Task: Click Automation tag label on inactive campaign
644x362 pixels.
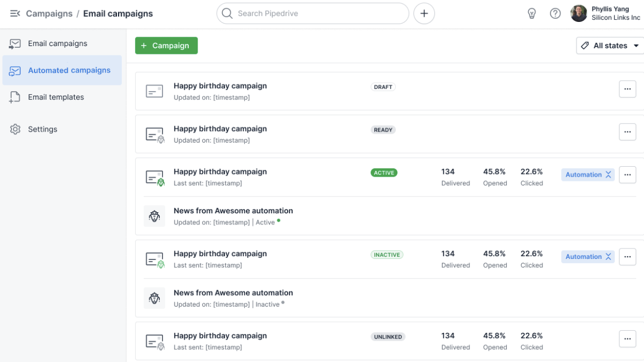Action: pyautogui.click(x=583, y=257)
